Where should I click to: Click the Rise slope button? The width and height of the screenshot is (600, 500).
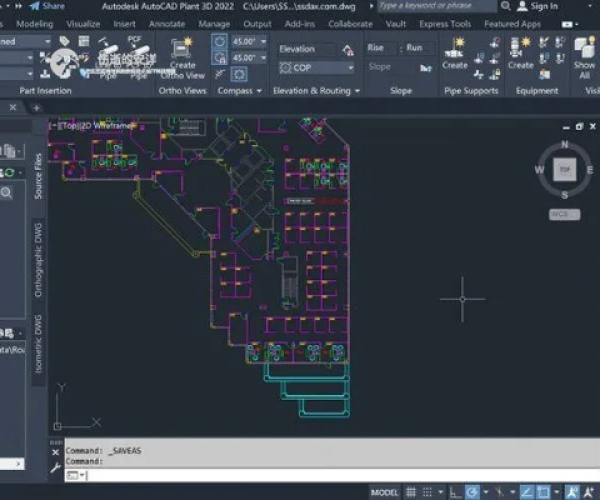376,48
